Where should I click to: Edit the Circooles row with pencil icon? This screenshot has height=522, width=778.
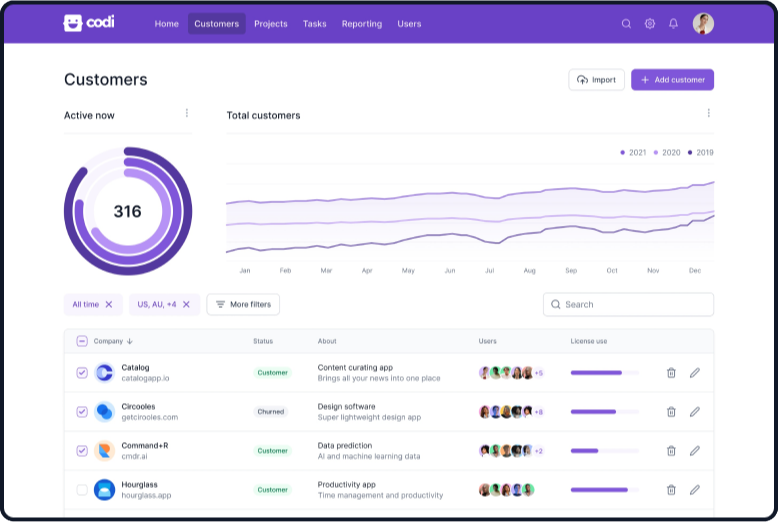(695, 411)
